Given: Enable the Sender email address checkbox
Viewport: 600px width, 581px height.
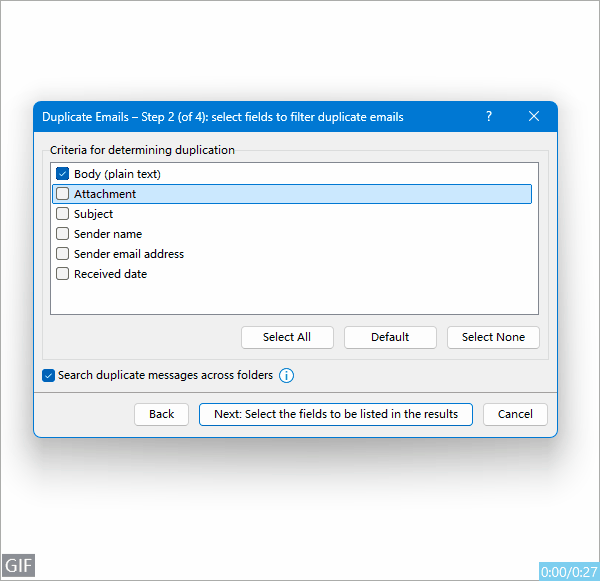Looking at the screenshot, I should click(63, 254).
